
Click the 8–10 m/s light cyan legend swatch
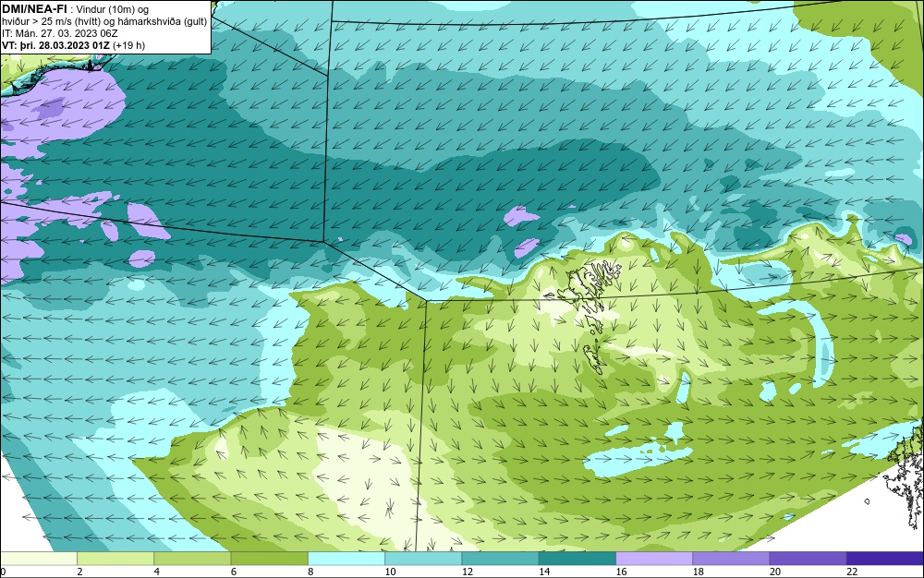click(346, 559)
